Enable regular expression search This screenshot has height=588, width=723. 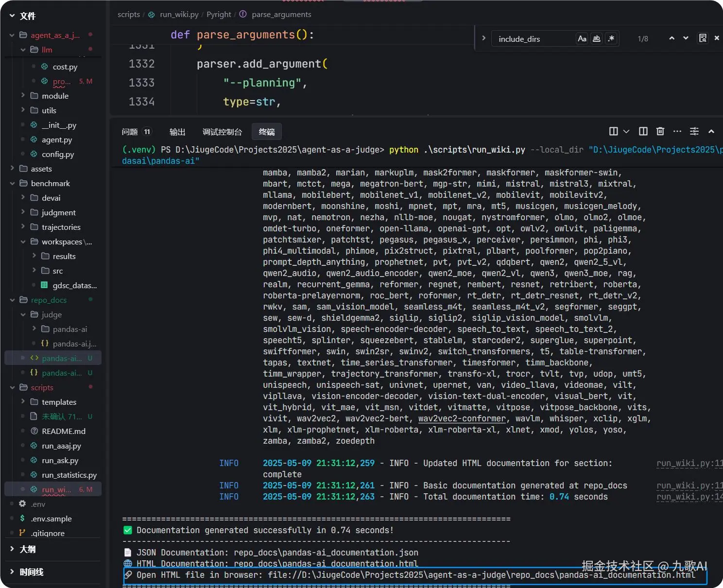pyautogui.click(x=611, y=39)
